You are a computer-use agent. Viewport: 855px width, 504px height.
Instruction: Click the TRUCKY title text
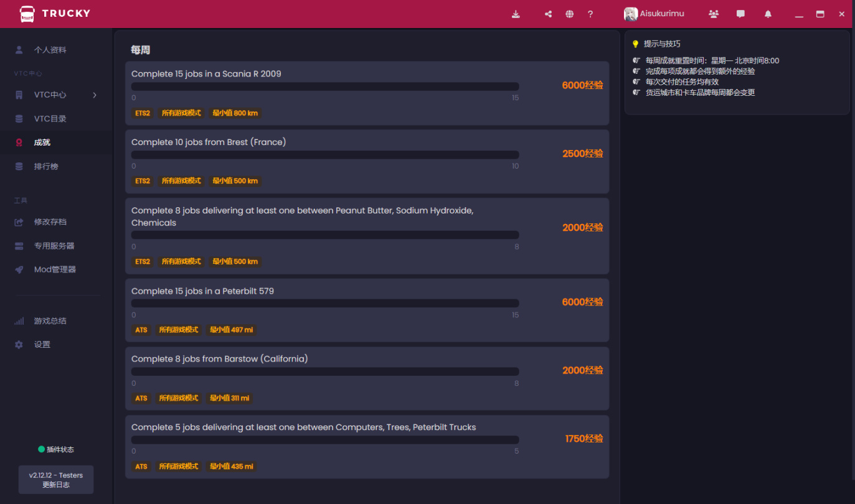pyautogui.click(x=66, y=13)
